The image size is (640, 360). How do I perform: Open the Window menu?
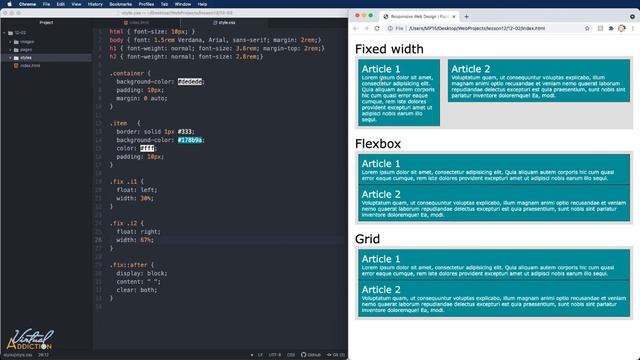182,4
